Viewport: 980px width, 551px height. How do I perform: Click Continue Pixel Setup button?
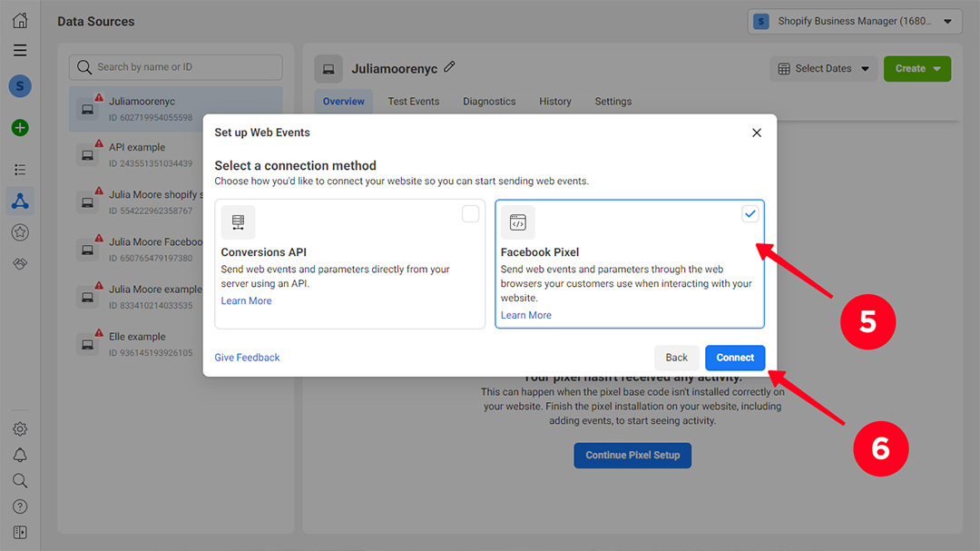click(x=632, y=456)
